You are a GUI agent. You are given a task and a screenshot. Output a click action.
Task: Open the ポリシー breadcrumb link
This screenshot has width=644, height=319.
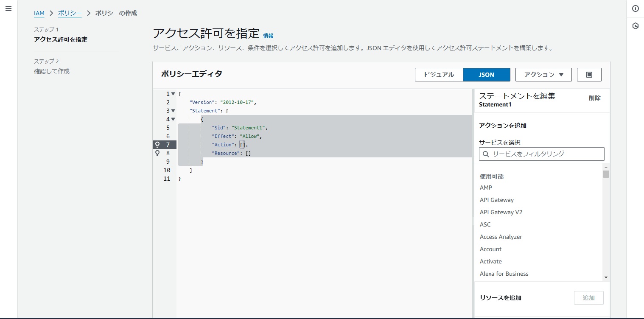click(69, 13)
